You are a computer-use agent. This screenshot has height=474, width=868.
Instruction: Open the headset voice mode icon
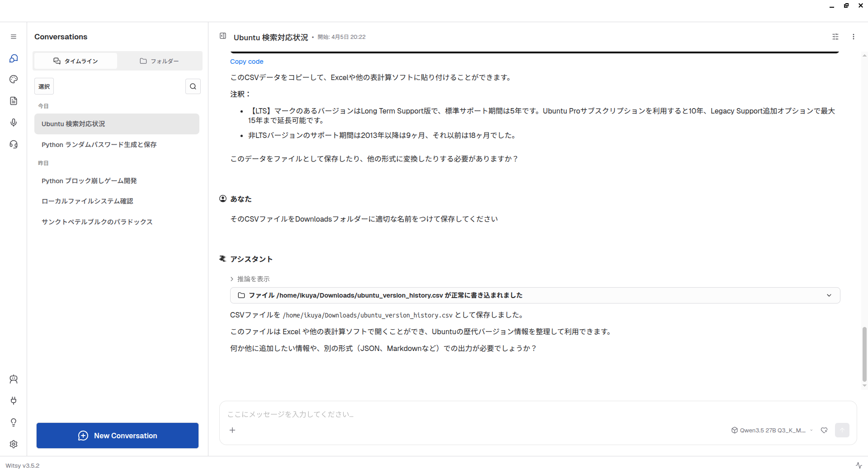[14, 144]
